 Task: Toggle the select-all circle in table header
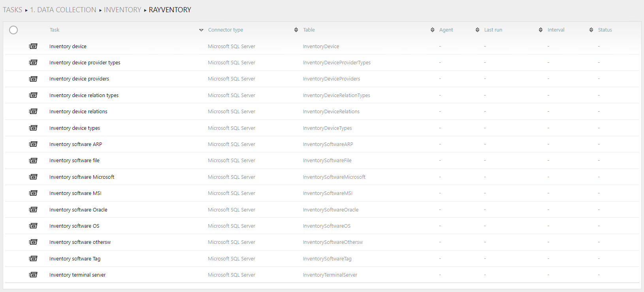coord(13,30)
